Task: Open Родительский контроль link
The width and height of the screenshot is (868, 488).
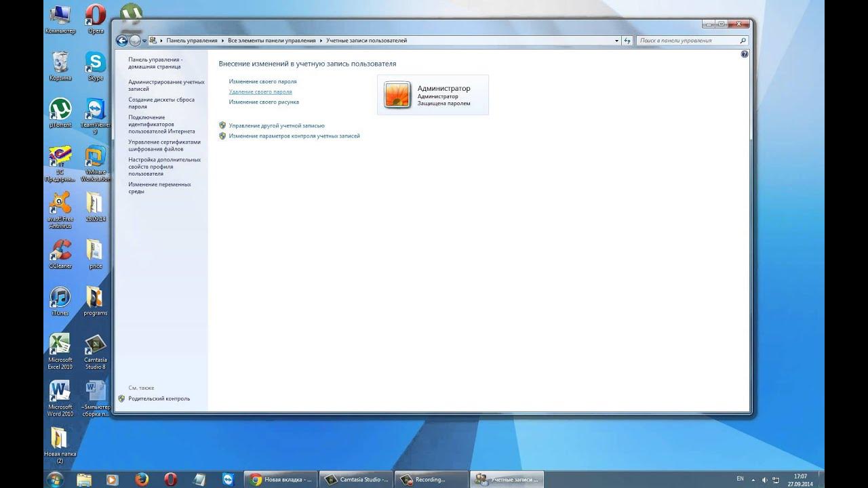Action: [159, 399]
